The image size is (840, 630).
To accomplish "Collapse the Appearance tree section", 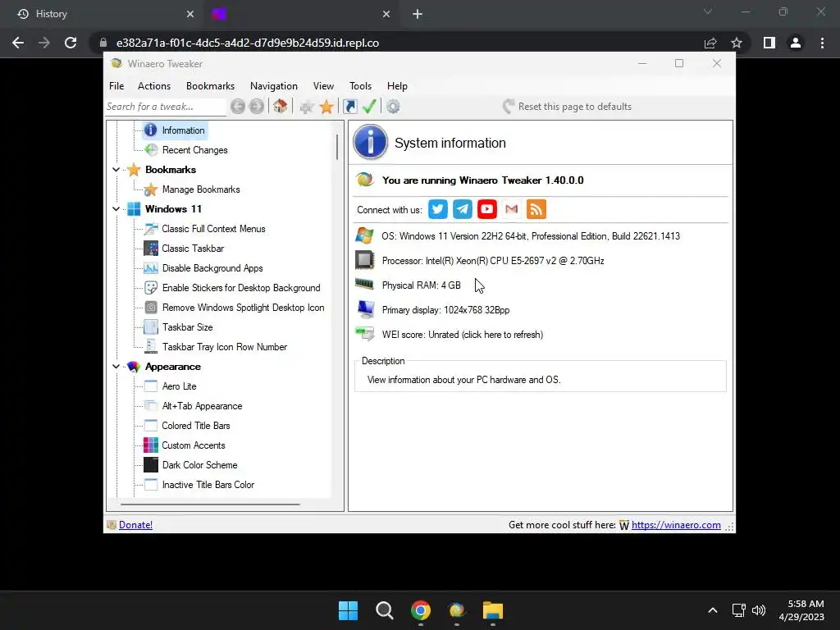I will click(116, 367).
